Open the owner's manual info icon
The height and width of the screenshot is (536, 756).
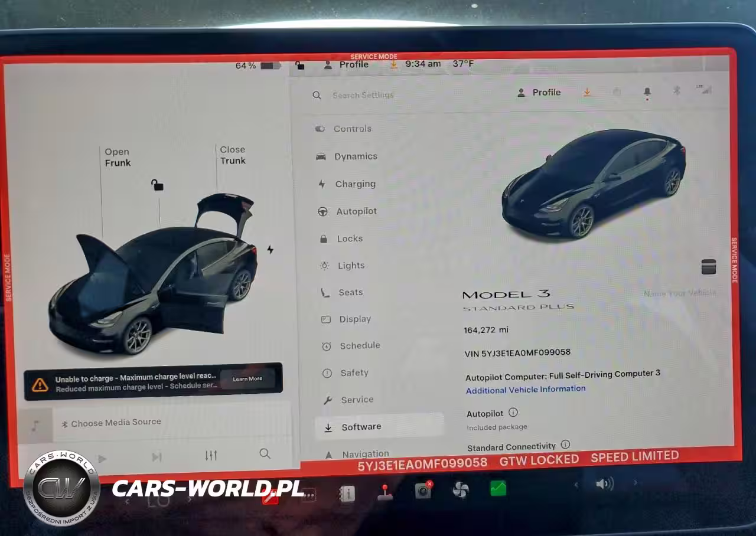pyautogui.click(x=347, y=493)
